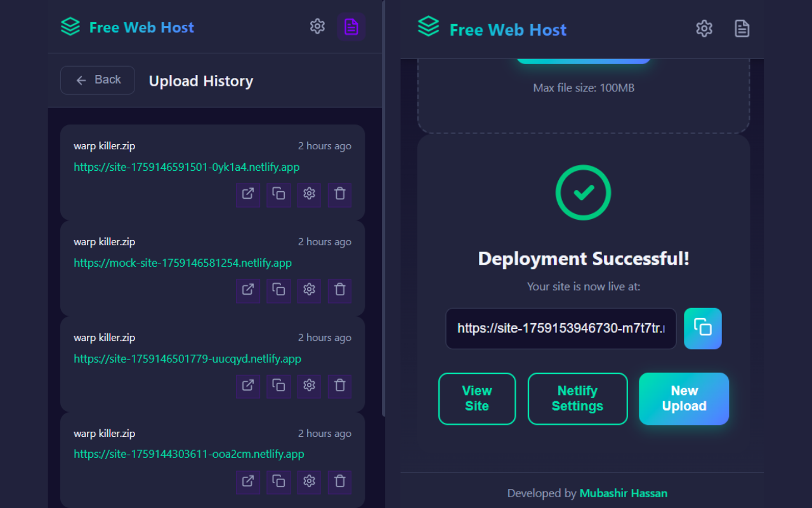
Task: Click the View Site button
Action: (477, 399)
